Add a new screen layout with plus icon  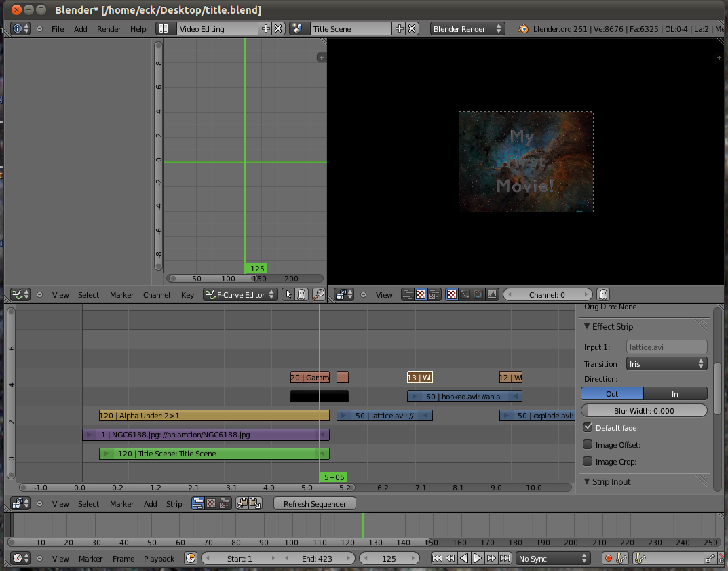265,28
